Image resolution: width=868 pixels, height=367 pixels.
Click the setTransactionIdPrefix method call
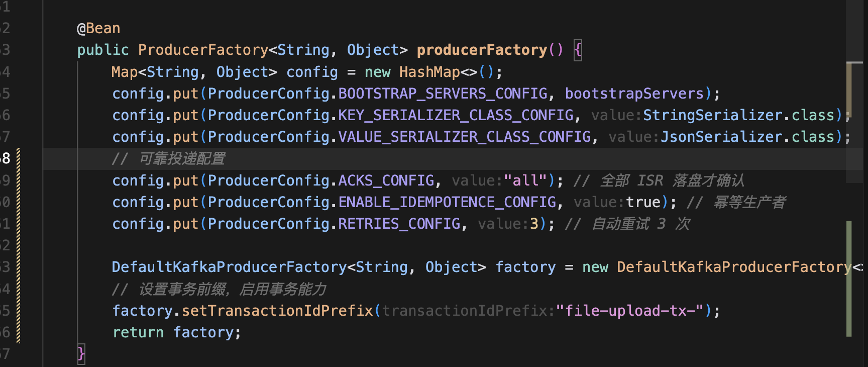coord(277,311)
